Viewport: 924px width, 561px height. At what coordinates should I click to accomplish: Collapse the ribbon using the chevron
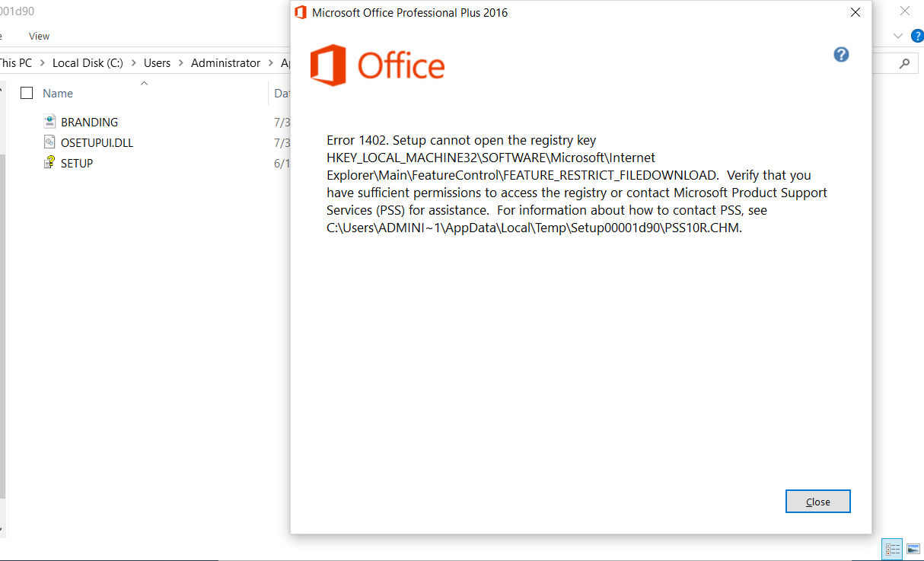coord(897,35)
